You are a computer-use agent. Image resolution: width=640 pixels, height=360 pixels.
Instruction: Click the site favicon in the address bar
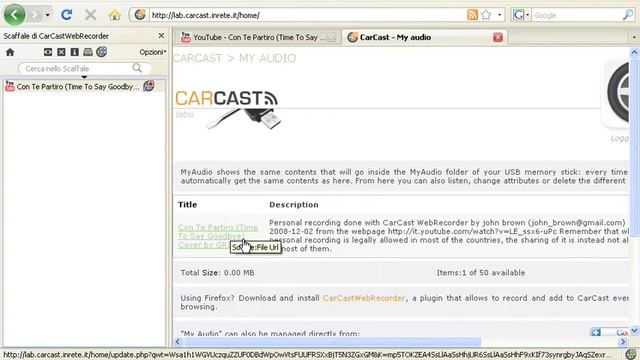(x=140, y=15)
